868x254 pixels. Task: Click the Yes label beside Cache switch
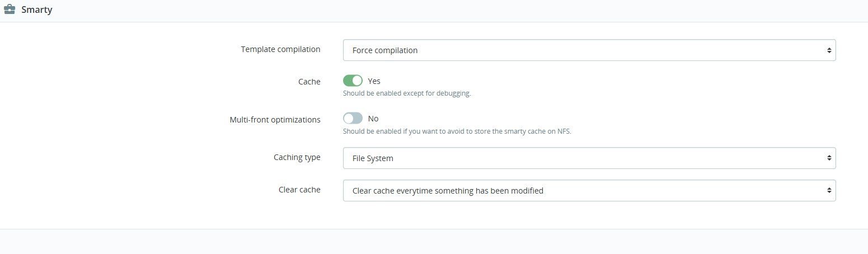pyautogui.click(x=374, y=81)
